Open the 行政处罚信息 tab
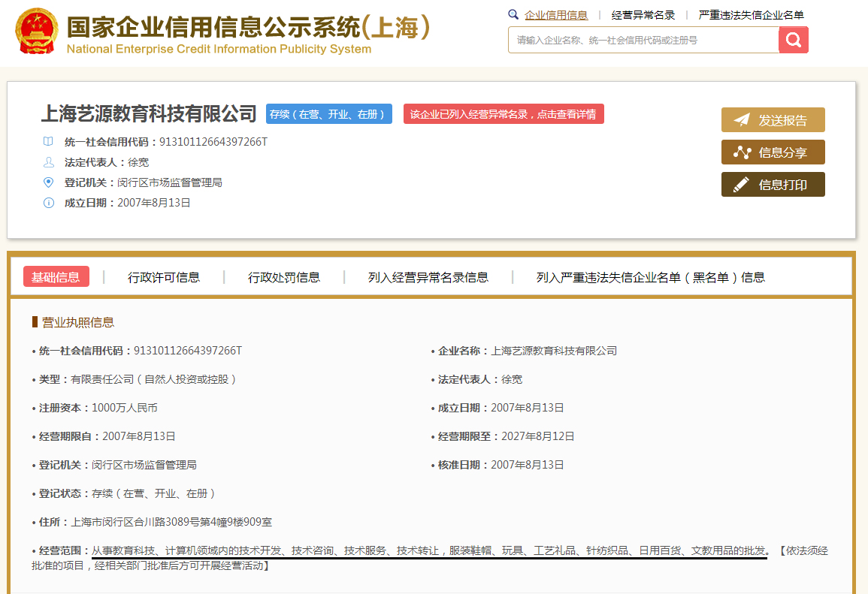 [x=284, y=277]
